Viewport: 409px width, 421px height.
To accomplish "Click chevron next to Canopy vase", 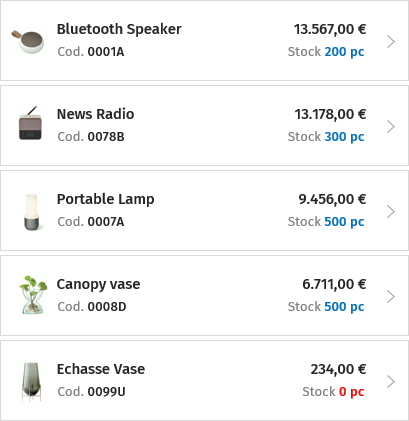I will pyautogui.click(x=391, y=297).
